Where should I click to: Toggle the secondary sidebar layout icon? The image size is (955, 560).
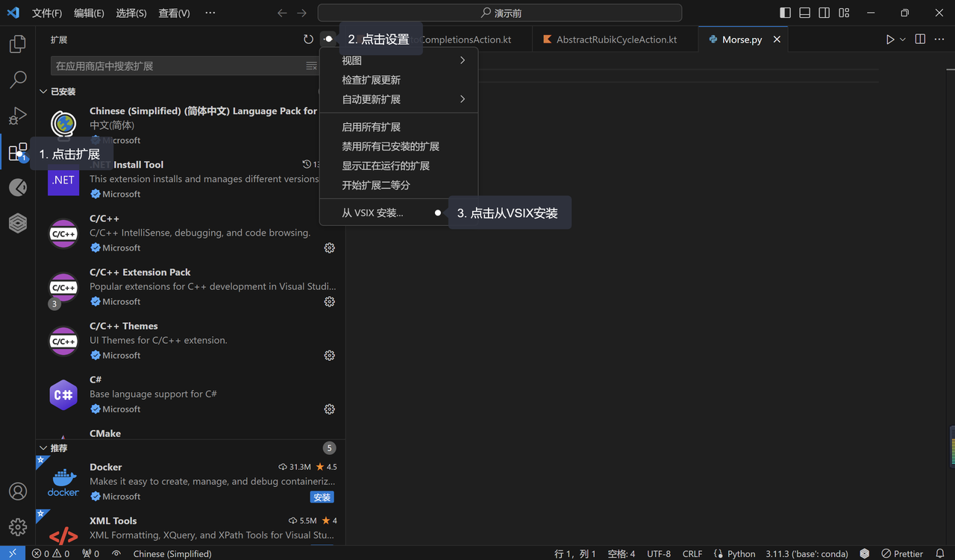tap(824, 13)
